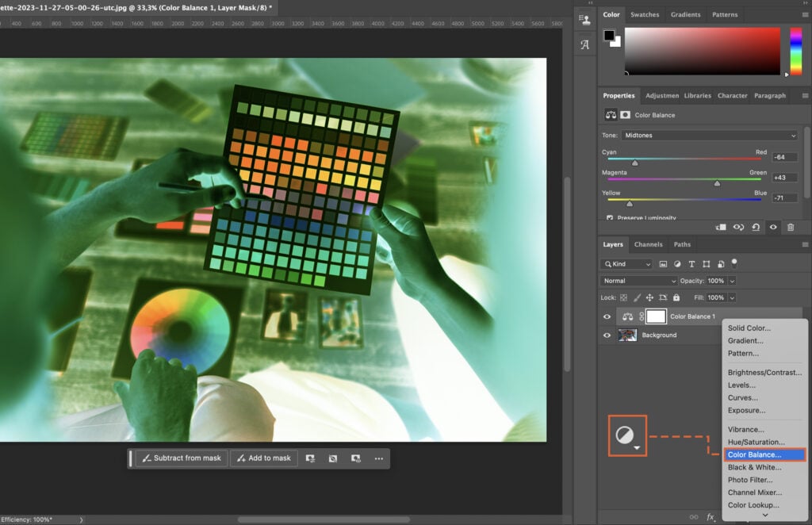The image size is (812, 525).
Task: Select the adjustment layers filter icon
Action: point(678,264)
